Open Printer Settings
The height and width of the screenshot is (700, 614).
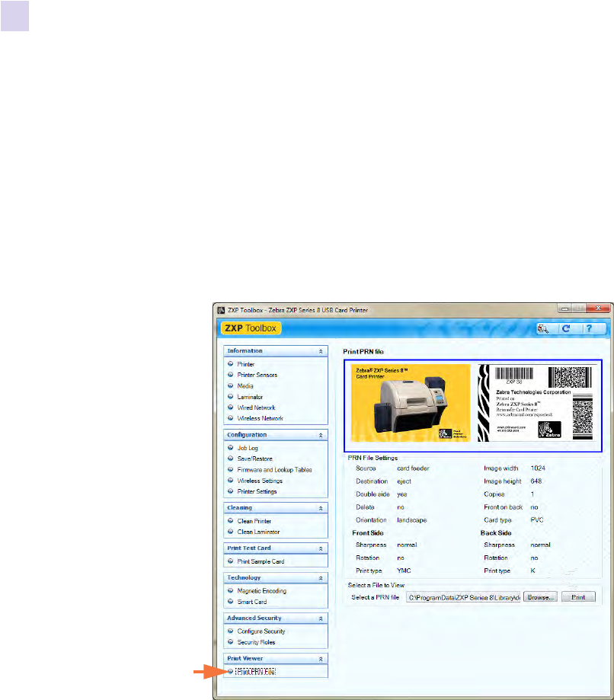[x=257, y=491]
